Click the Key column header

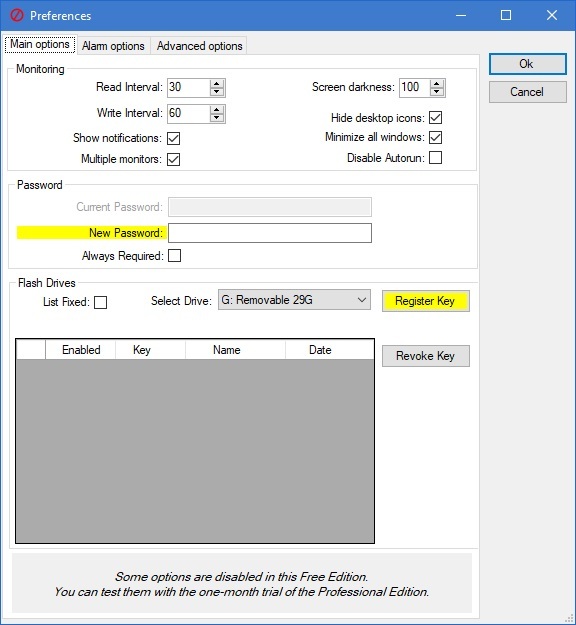click(x=150, y=350)
